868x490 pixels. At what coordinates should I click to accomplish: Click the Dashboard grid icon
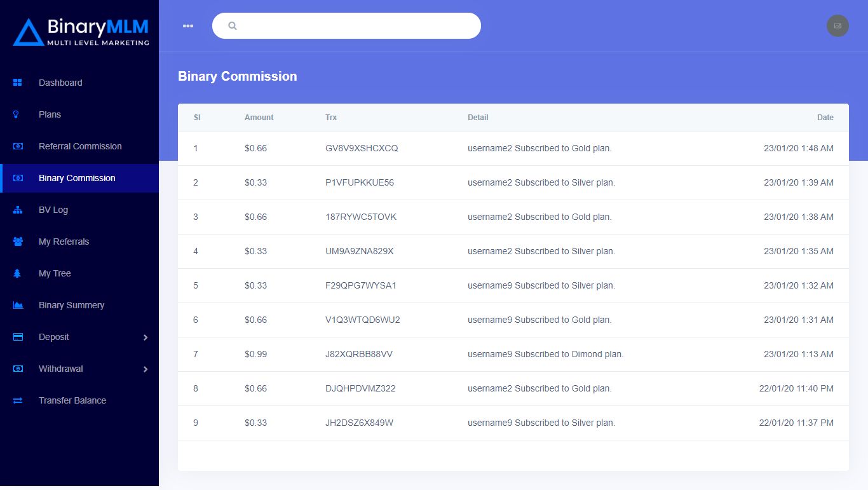tap(18, 83)
